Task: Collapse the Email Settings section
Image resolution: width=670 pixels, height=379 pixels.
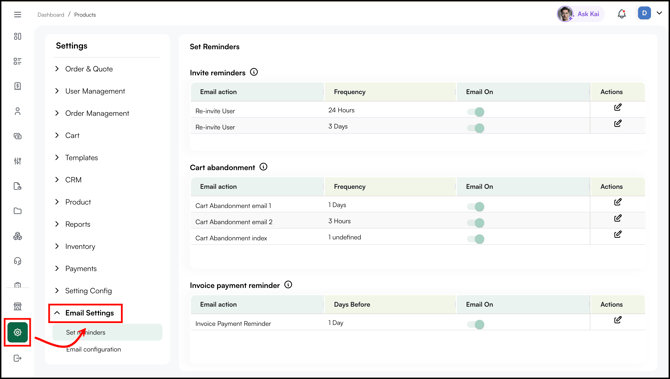Action: [x=85, y=313]
